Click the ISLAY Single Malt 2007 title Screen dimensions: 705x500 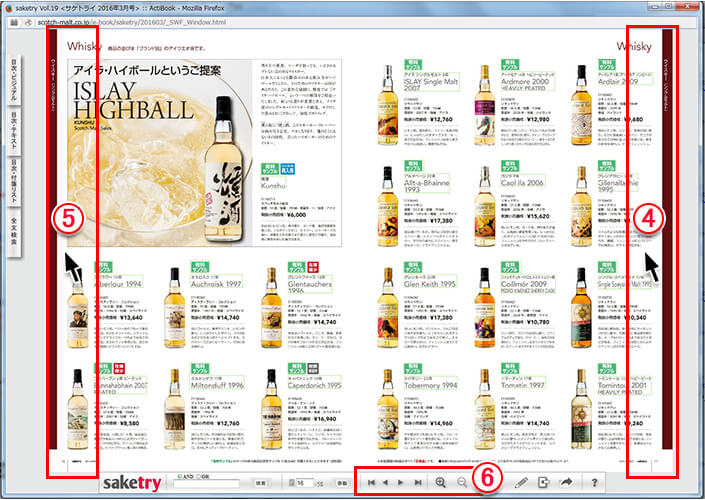click(x=431, y=85)
